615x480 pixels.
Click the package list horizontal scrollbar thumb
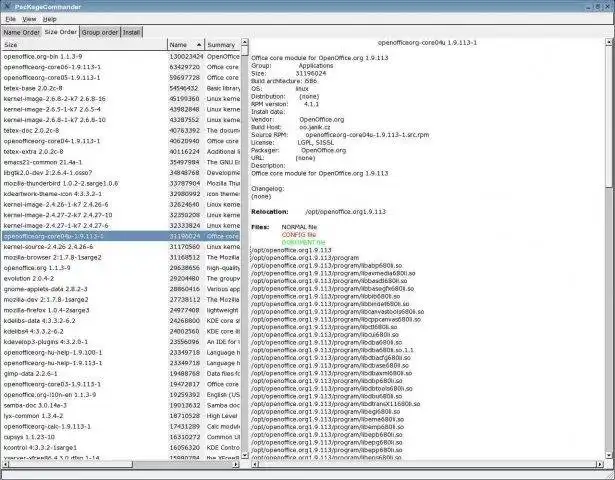(x=71, y=464)
